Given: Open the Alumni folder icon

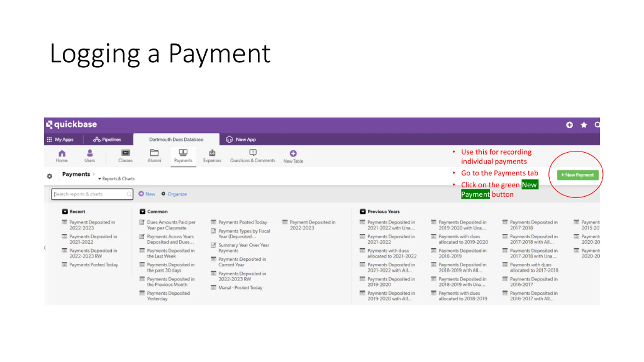Looking at the screenshot, I should [154, 153].
